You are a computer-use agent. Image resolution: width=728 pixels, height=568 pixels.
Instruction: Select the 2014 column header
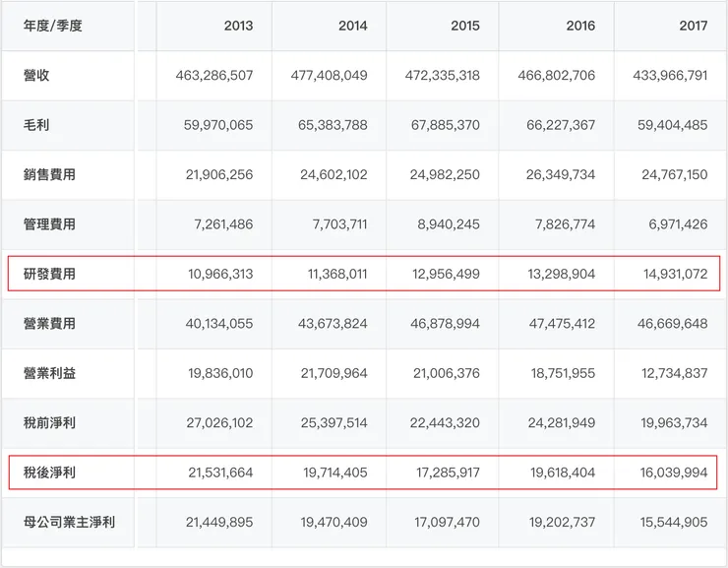(x=352, y=27)
